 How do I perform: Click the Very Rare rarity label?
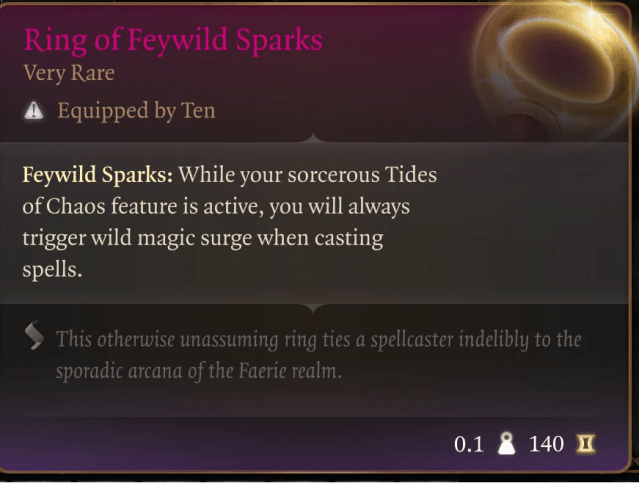pyautogui.click(x=69, y=73)
